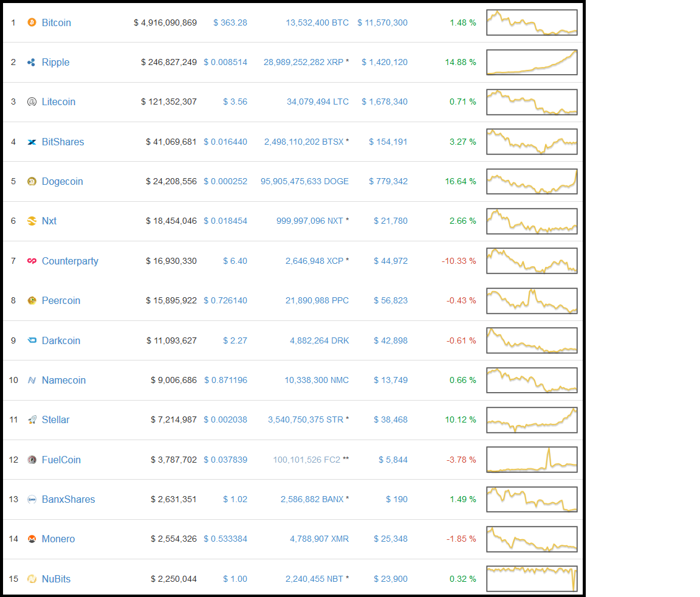View Namecoin's price sparkline chart

coord(532,380)
